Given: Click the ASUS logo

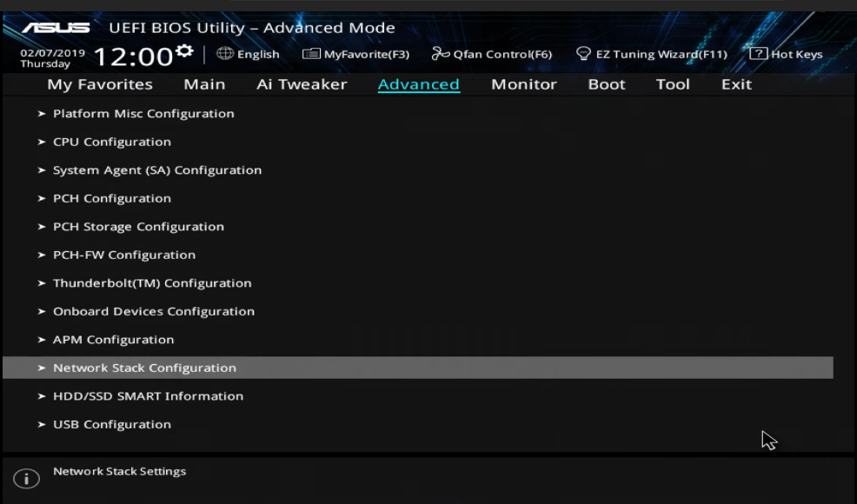Looking at the screenshot, I should (x=56, y=27).
